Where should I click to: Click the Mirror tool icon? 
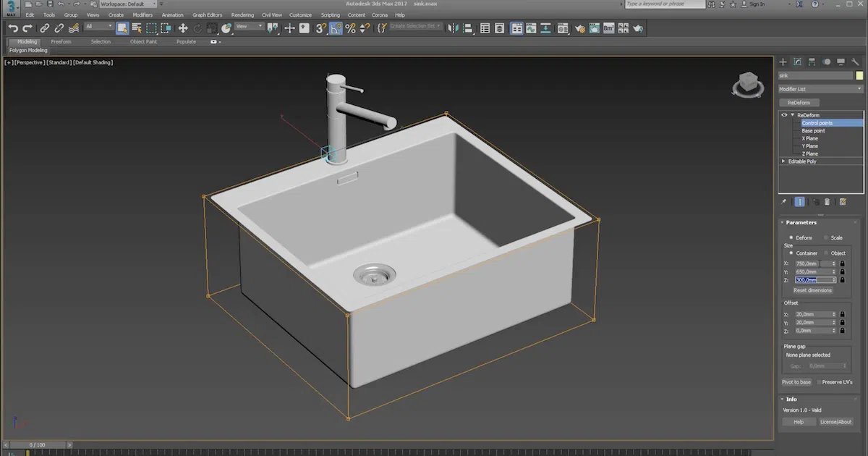(453, 28)
